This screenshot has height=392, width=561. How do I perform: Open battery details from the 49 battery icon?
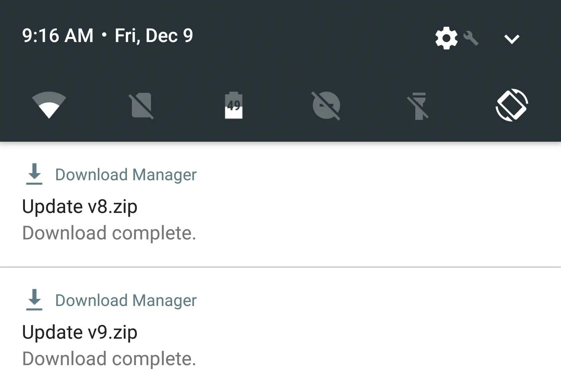(x=234, y=105)
